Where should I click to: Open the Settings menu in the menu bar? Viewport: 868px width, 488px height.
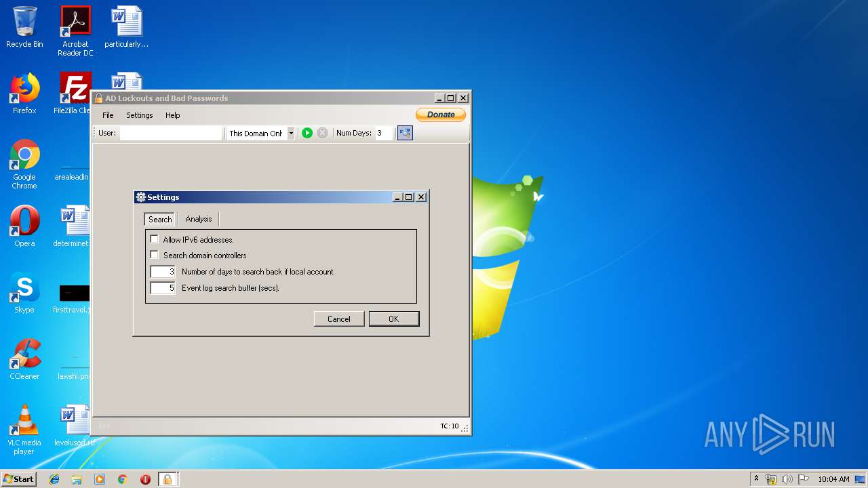point(140,115)
